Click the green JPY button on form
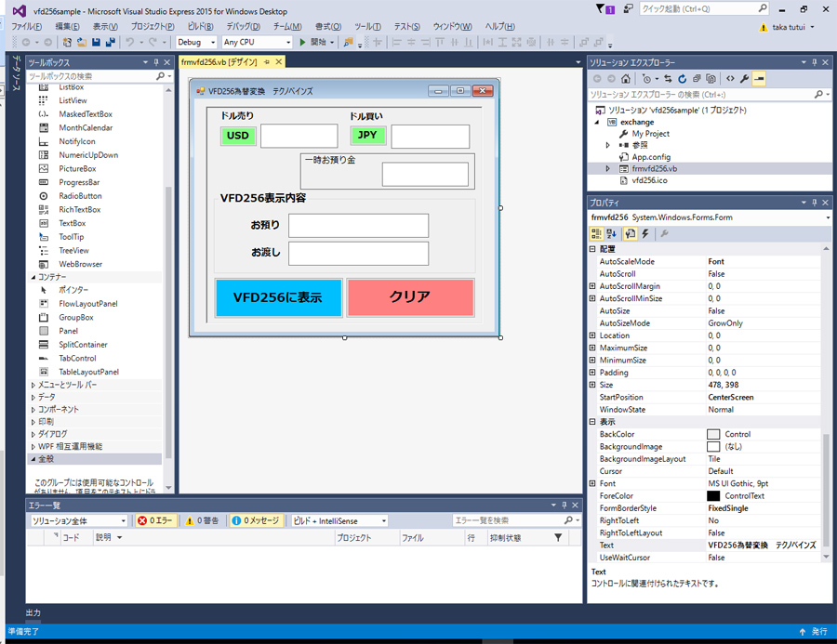837x644 pixels. click(367, 135)
